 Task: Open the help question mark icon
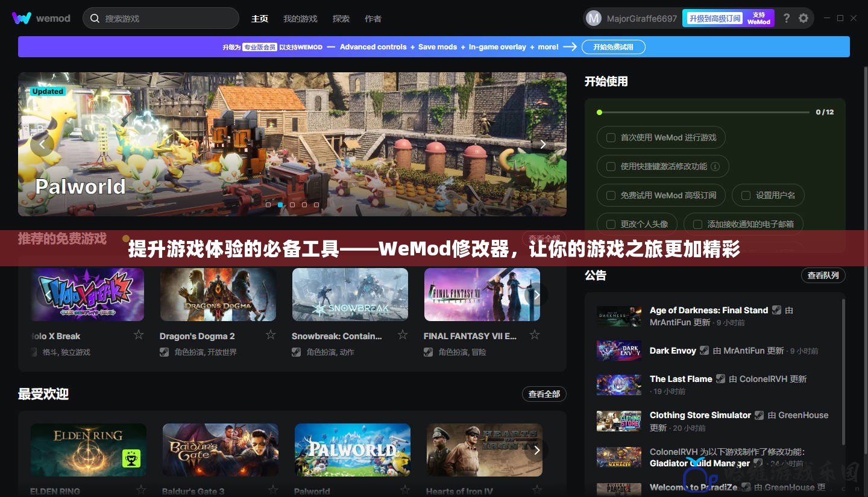tap(786, 18)
